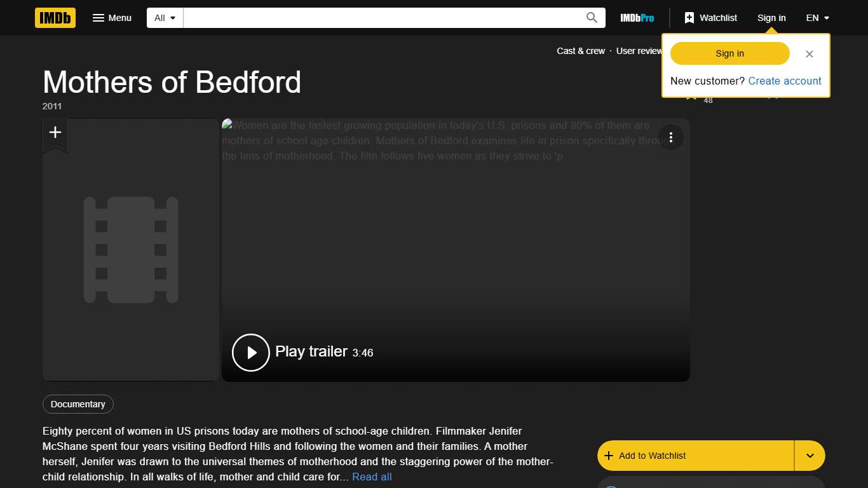Open Create account link
This screenshot has height=488, width=868.
(784, 81)
